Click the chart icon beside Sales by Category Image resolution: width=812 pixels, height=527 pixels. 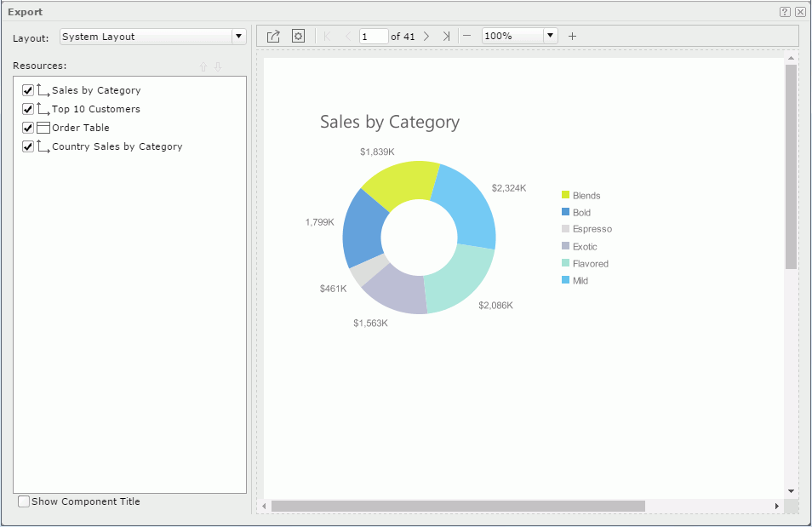point(41,89)
